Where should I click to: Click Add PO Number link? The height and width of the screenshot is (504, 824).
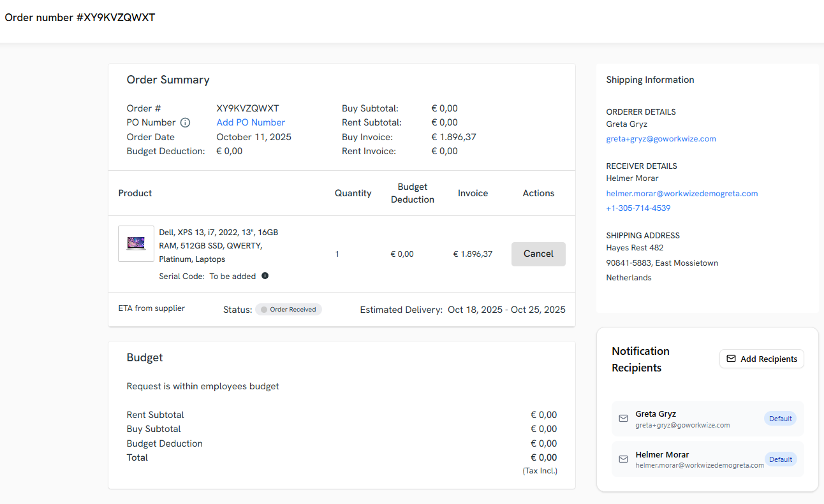(x=251, y=122)
